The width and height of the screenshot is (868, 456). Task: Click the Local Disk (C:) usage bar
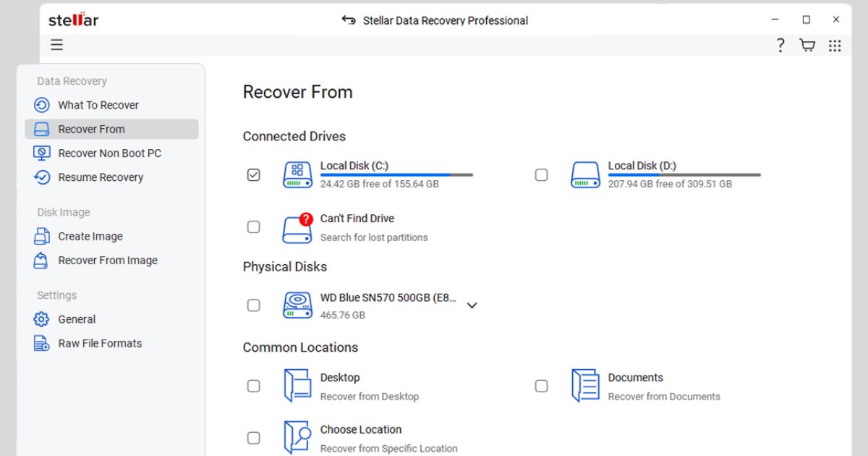pyautogui.click(x=396, y=174)
